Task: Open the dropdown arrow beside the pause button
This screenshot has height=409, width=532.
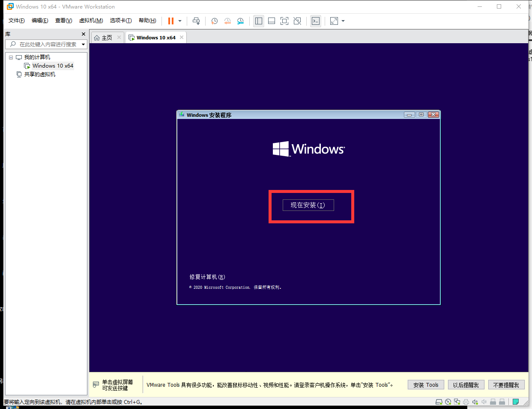Action: 180,21
